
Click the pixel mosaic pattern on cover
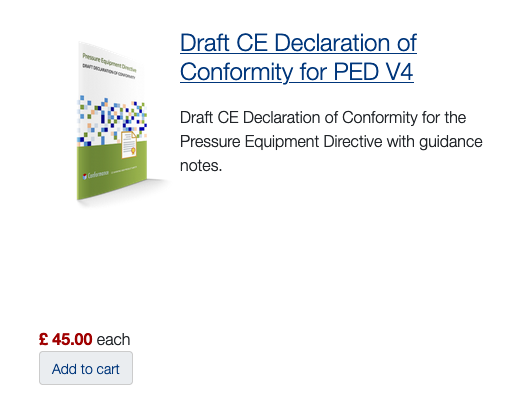pyautogui.click(x=112, y=120)
